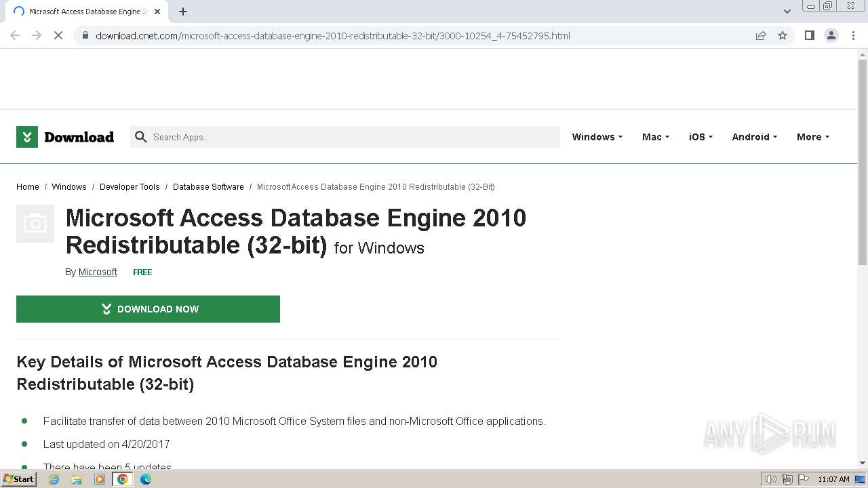This screenshot has width=868, height=488.
Task: Expand the Windows dropdown menu
Action: [597, 137]
